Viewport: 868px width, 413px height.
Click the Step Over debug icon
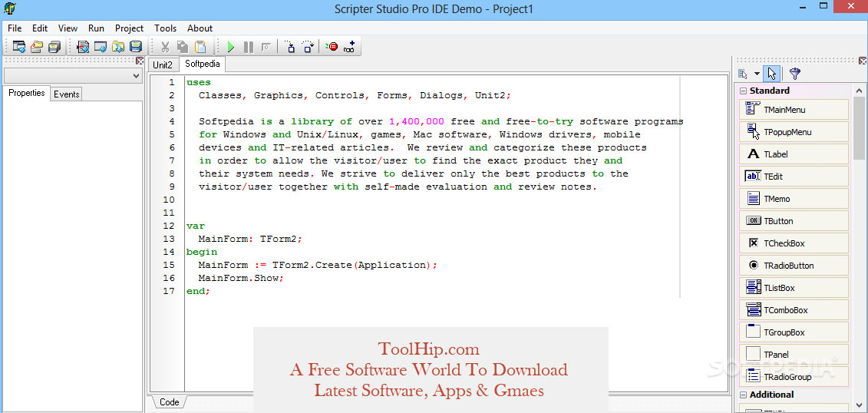point(308,47)
